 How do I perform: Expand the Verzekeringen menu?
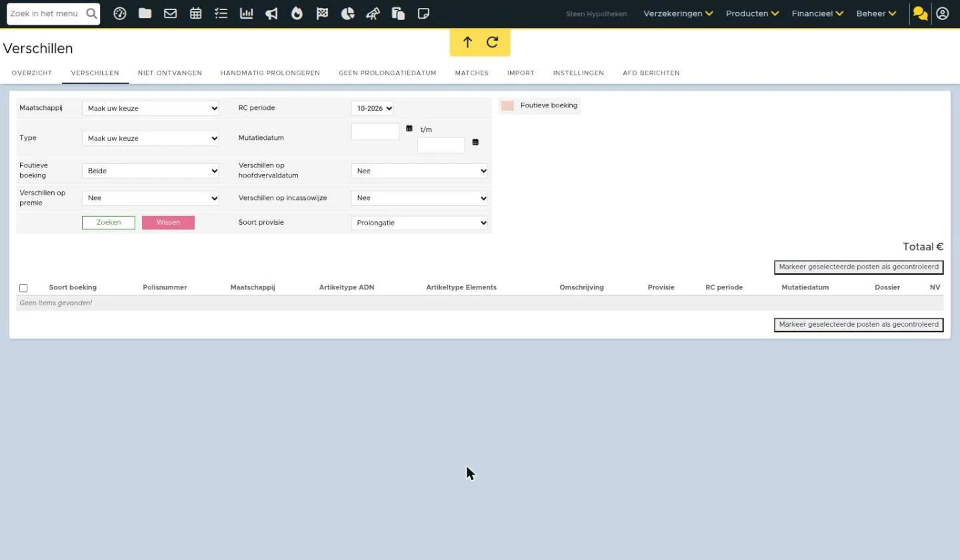pyautogui.click(x=678, y=13)
